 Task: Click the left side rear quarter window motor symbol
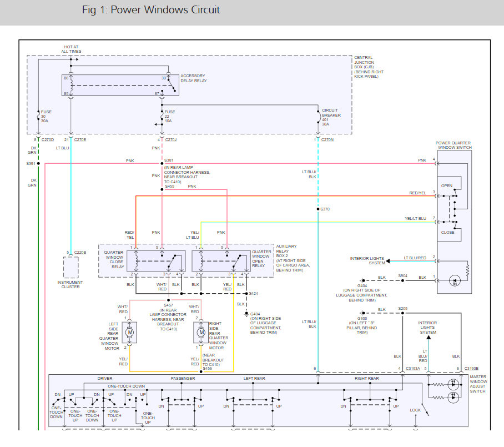129,332
